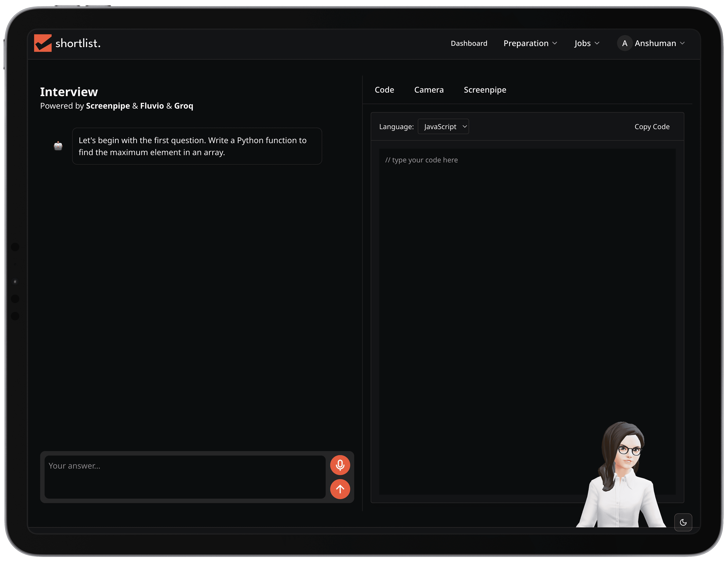The height and width of the screenshot is (563, 728).
Task: Open the Language JavaScript dropdown
Action: tap(443, 127)
